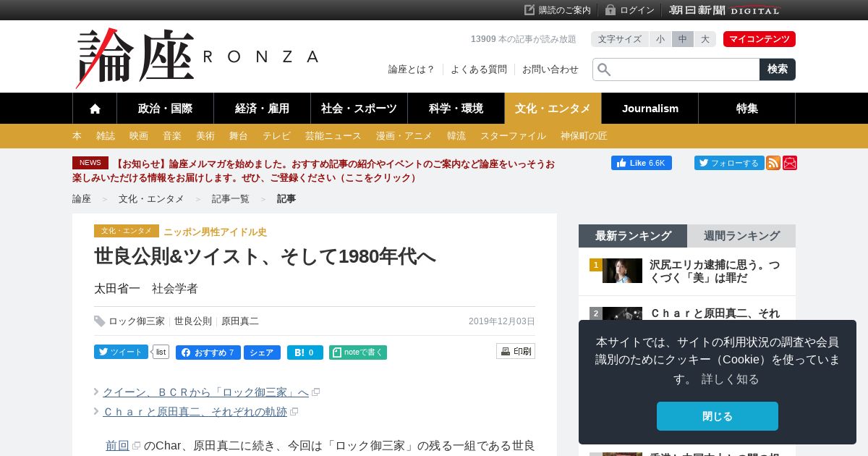Click the 印刷 print button

(516, 351)
